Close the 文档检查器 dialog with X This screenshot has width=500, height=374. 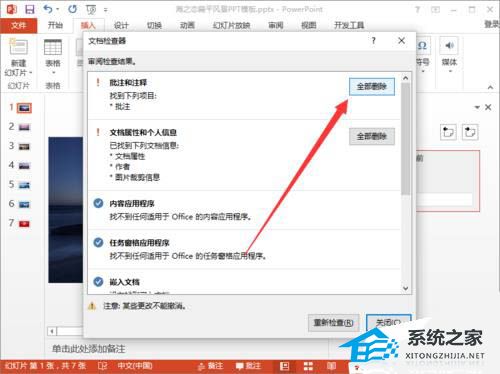pos(402,41)
